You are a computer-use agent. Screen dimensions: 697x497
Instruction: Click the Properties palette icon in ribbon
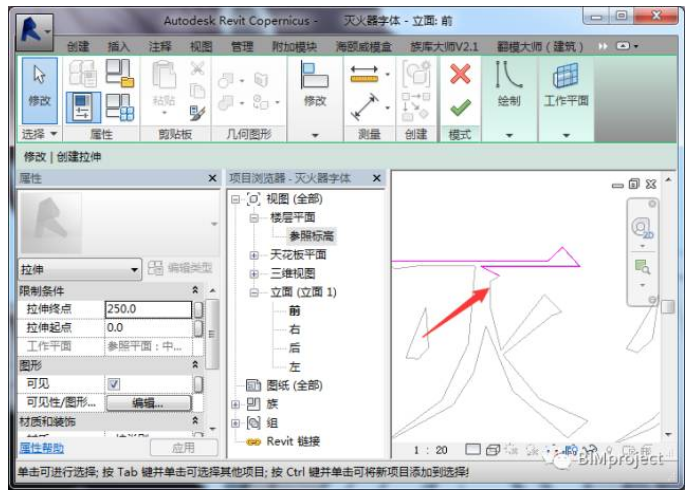pos(83,107)
